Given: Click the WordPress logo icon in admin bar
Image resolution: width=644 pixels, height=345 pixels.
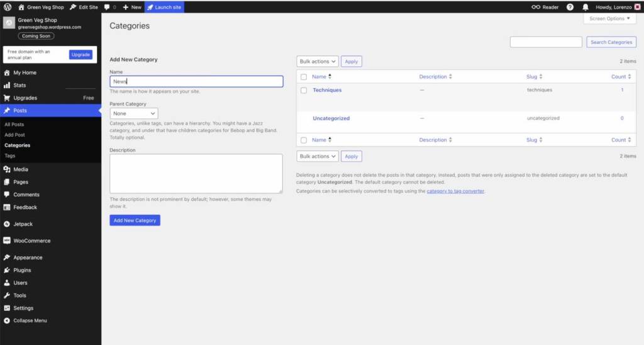Looking at the screenshot, I should coord(8,7).
